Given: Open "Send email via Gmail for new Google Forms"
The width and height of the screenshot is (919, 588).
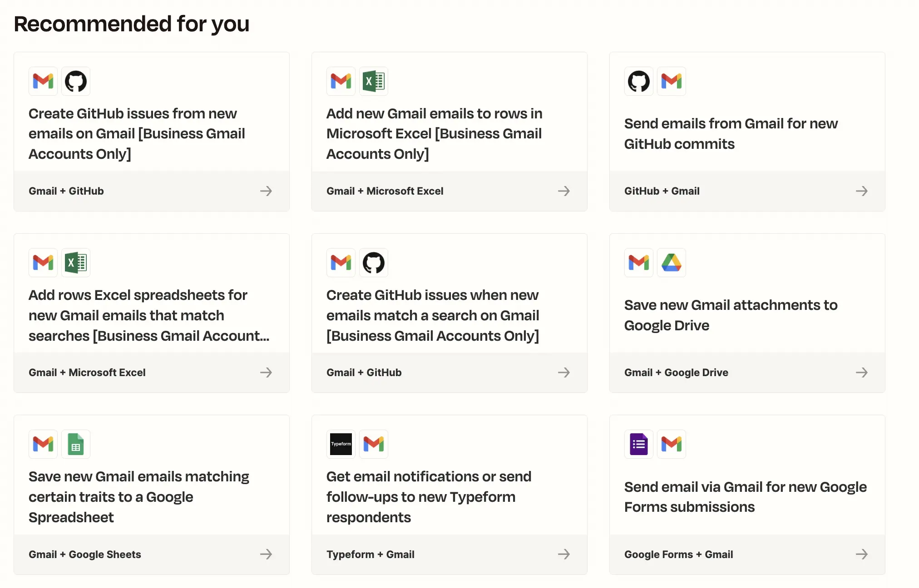Looking at the screenshot, I should click(x=745, y=497).
